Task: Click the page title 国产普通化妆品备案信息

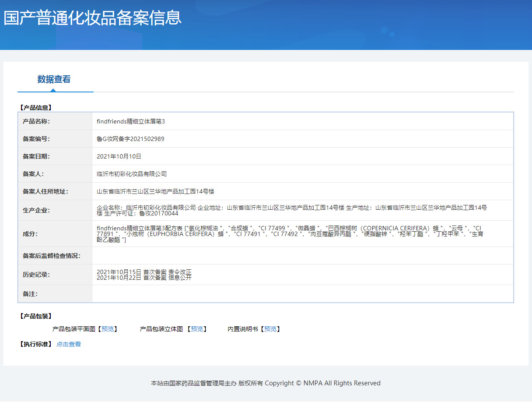Action: 92,18
